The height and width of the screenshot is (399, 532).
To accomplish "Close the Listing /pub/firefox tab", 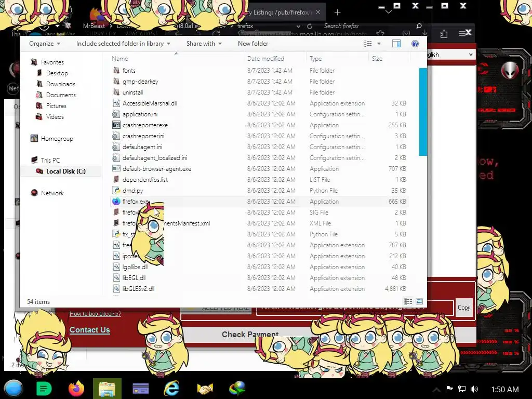I will 317,12.
